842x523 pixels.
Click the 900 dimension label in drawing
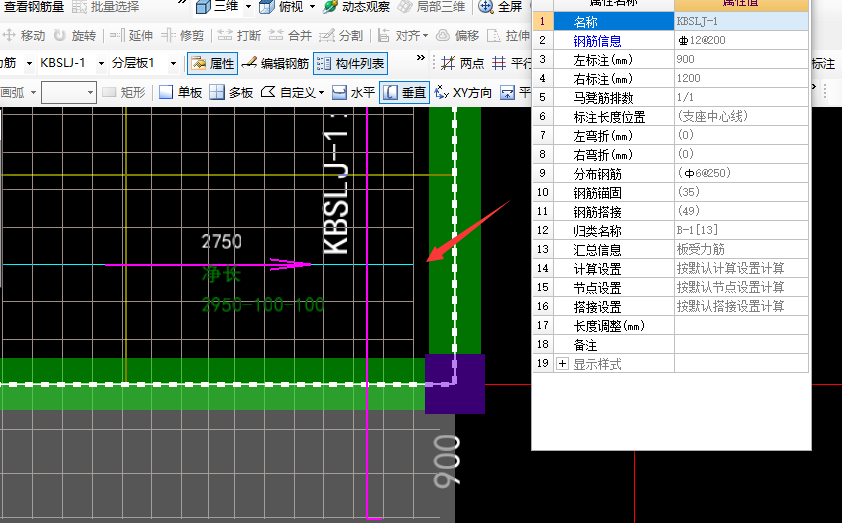(447, 462)
